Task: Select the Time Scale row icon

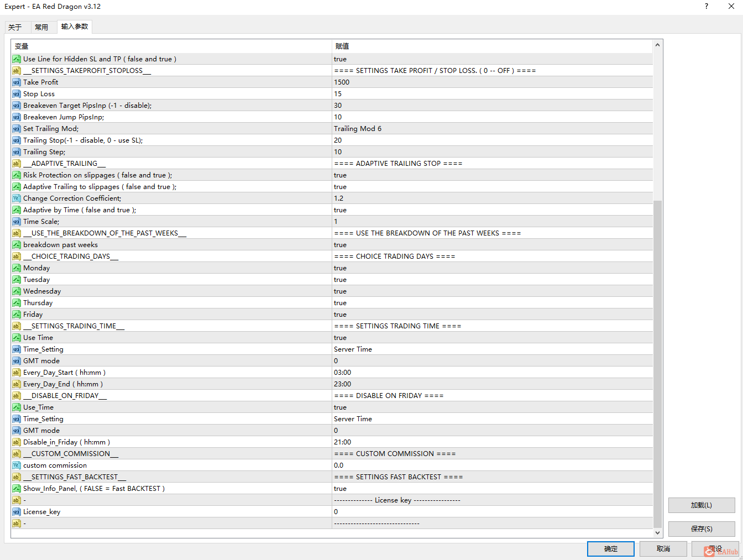Action: (x=17, y=222)
